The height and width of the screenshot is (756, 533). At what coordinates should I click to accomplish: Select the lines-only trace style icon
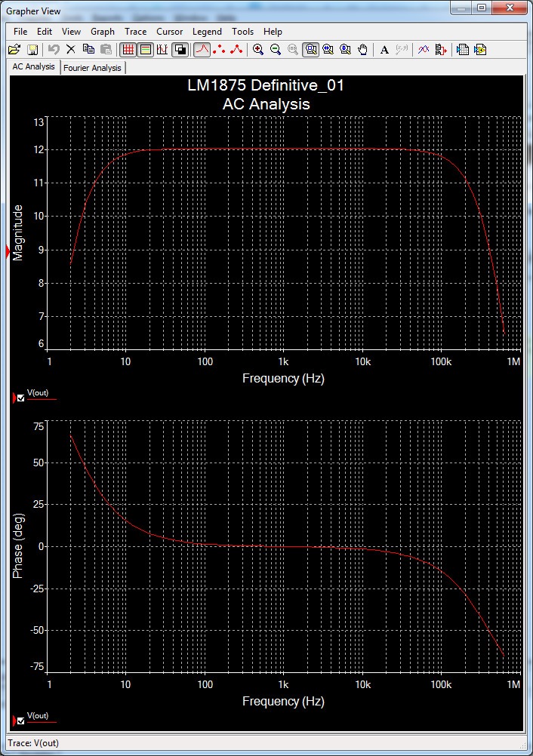coord(202,49)
